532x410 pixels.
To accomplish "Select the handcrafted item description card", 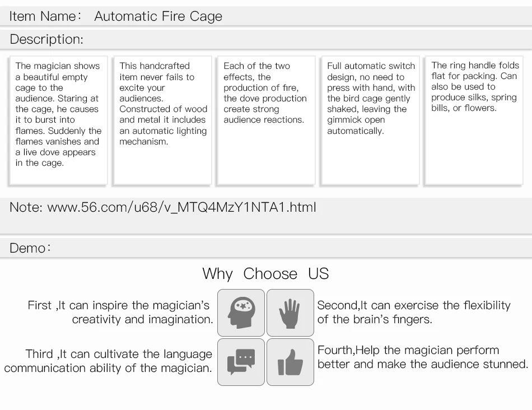I will click(162, 120).
